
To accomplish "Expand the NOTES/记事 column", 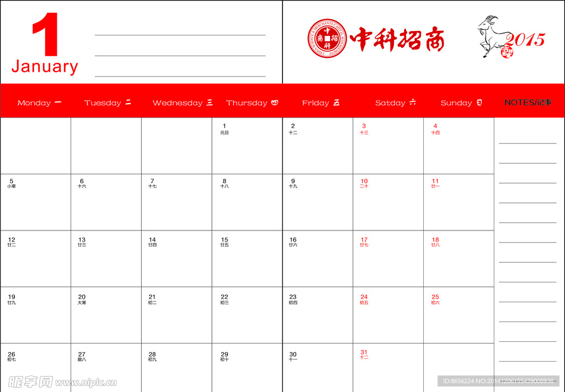I will (x=529, y=103).
